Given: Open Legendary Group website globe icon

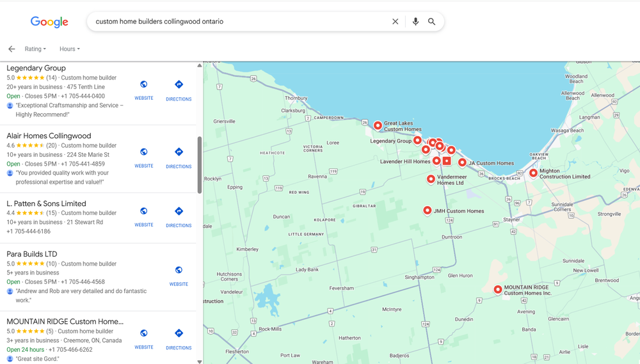Looking at the screenshot, I should [x=143, y=84].
